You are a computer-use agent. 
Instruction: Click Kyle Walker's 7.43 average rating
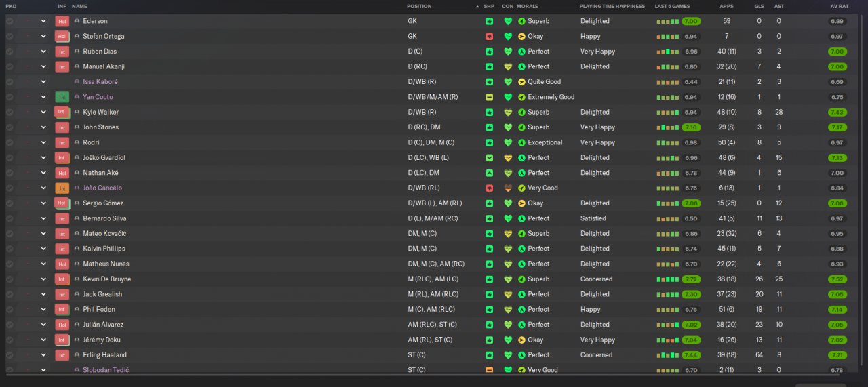[x=837, y=112]
